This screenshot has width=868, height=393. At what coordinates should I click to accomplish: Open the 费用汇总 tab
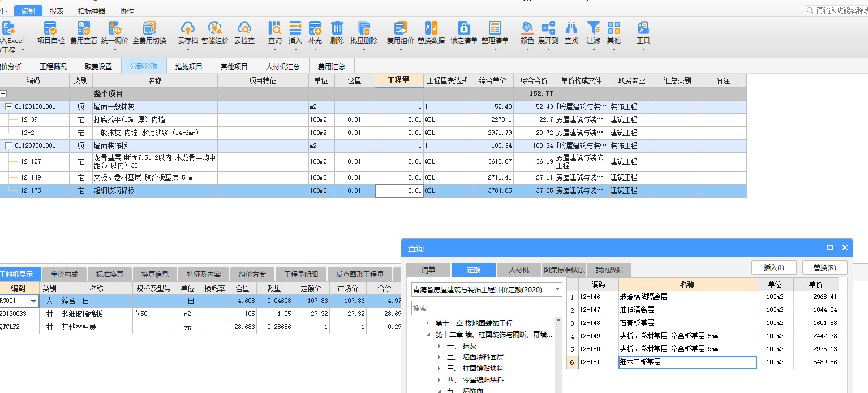(332, 66)
